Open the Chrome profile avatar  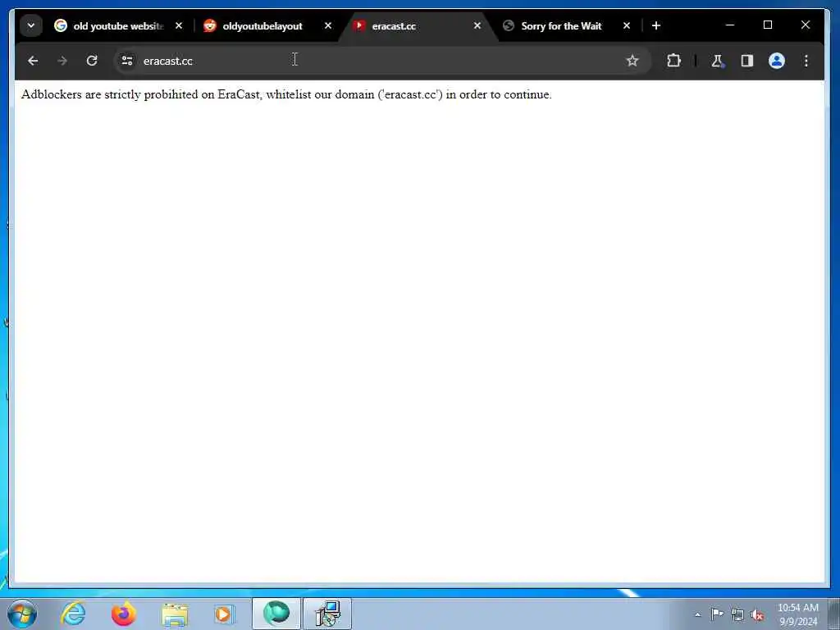pos(777,61)
